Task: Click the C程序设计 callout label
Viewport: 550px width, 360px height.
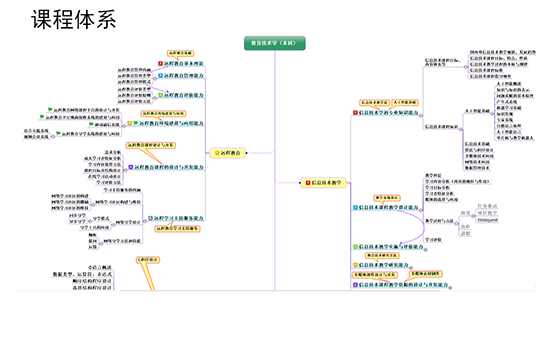Action: 148,260
